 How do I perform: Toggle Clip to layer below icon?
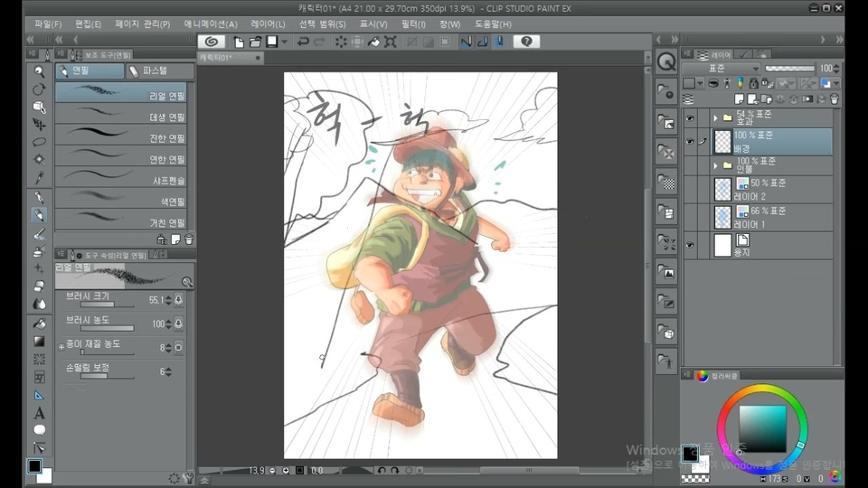coord(713,83)
